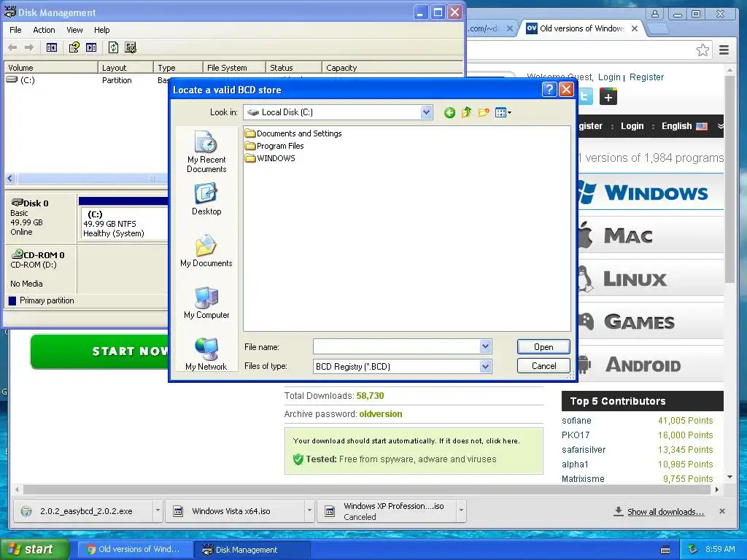This screenshot has height=560, width=747.
Task: Click Show all downloads link
Action: 665,512
